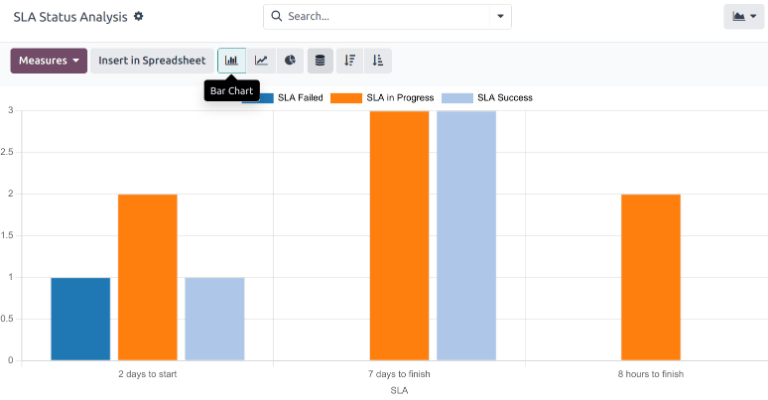The width and height of the screenshot is (768, 400).
Task: Toggle the SLA Failed legend series
Action: click(x=299, y=98)
